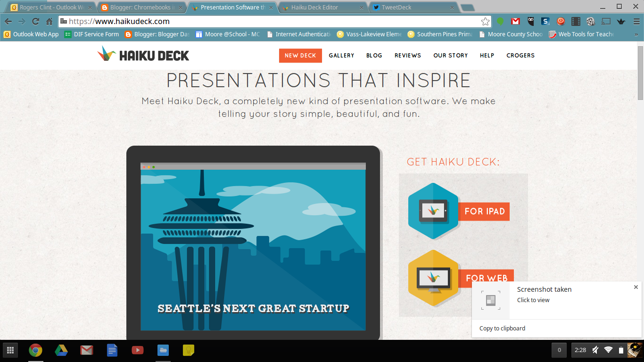Close the TweetDeck tab
This screenshot has width=644, height=362.
coord(452,8)
